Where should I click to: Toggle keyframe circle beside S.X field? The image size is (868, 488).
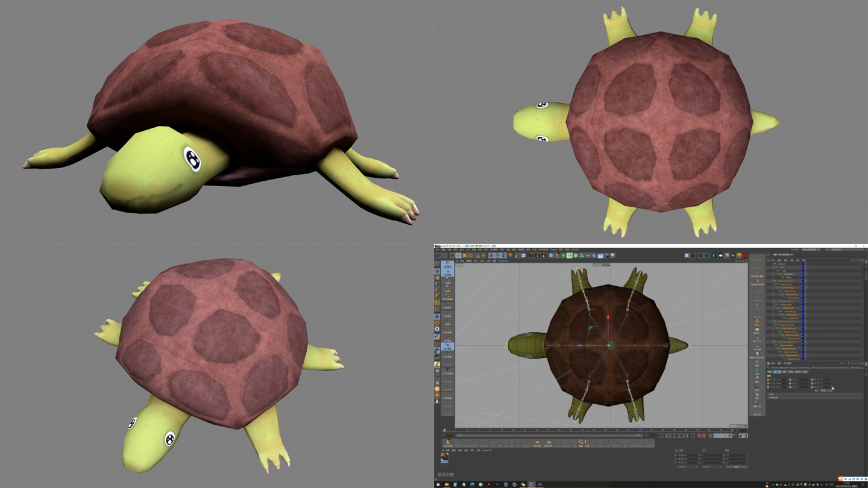pyautogui.click(x=790, y=380)
